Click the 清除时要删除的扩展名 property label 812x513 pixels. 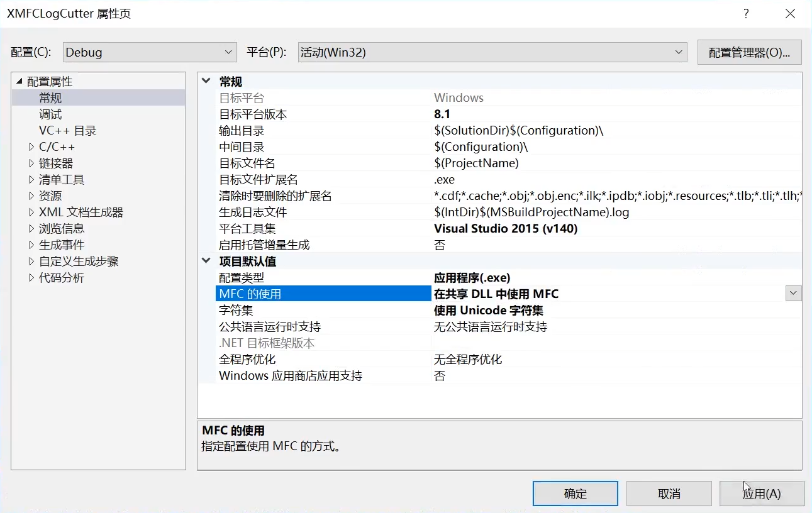(x=275, y=196)
